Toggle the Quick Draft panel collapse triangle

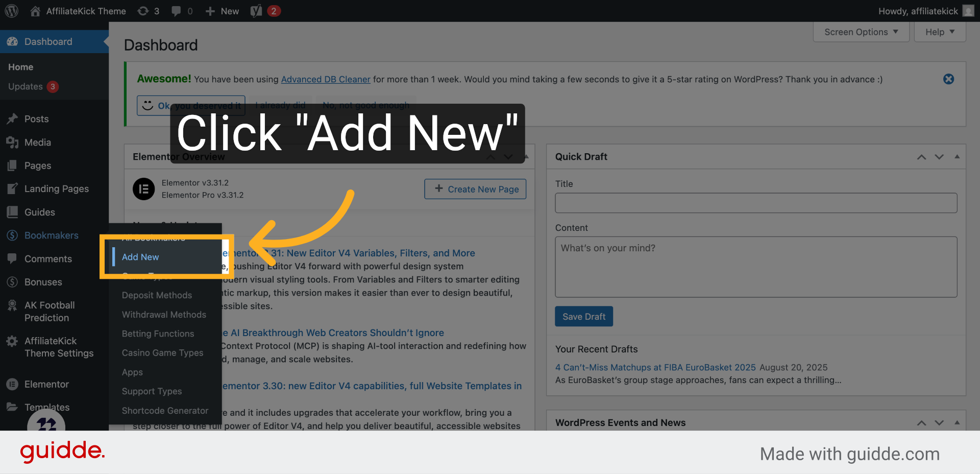[957, 157]
